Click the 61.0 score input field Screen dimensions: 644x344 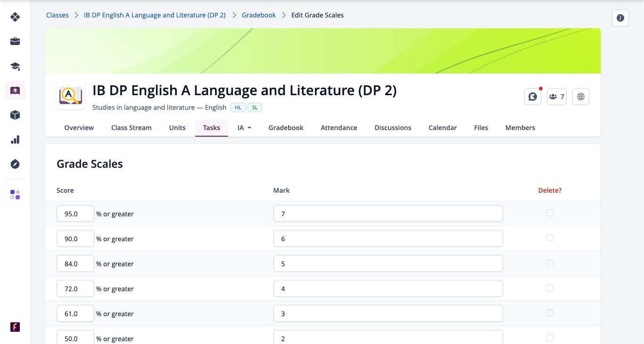pos(75,313)
